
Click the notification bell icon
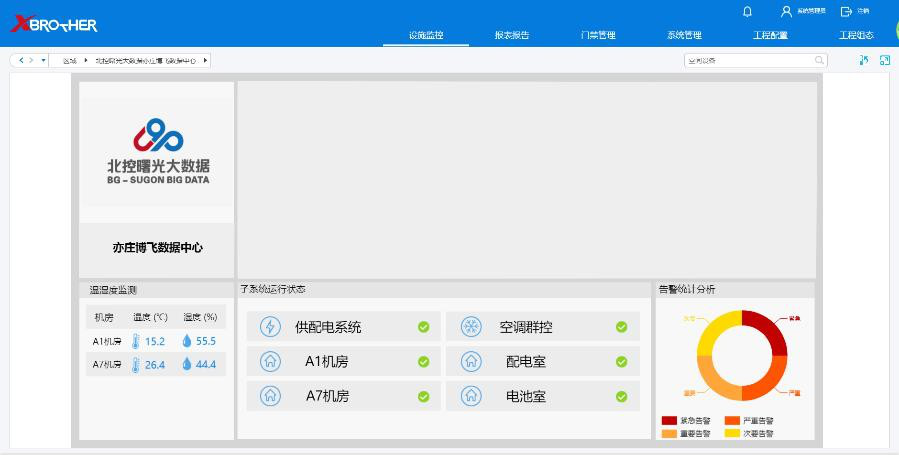747,11
